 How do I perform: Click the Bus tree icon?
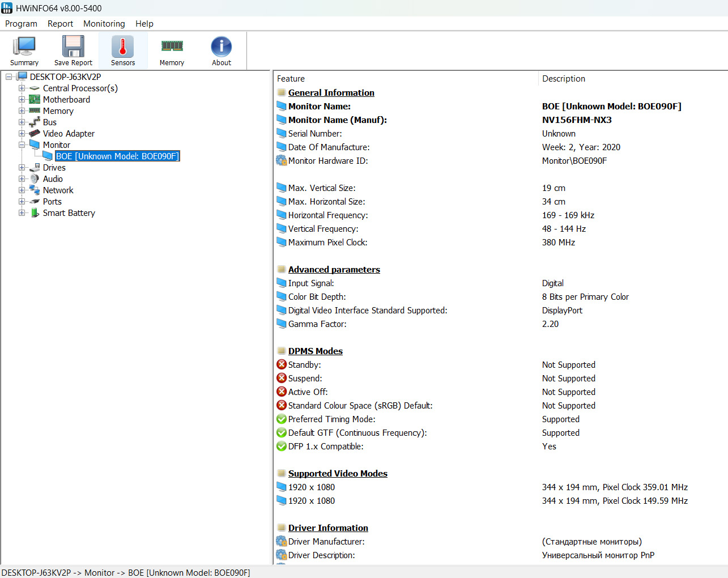(35, 122)
